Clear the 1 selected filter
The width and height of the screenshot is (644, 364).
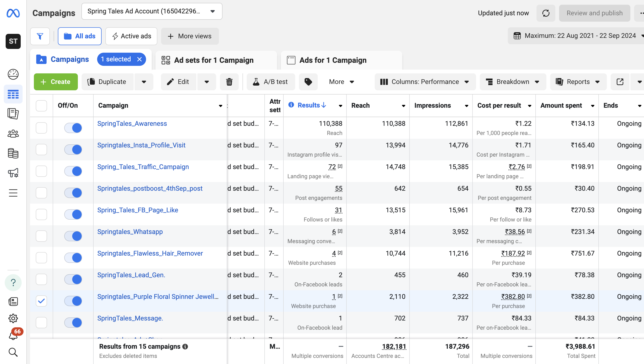click(x=139, y=59)
